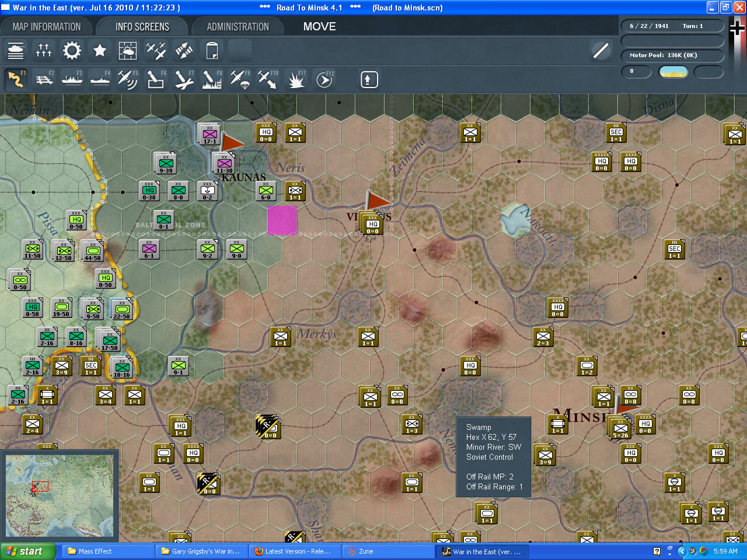Click the minimap overview thumbnail
This screenshot has height=560, width=747.
pyautogui.click(x=60, y=497)
